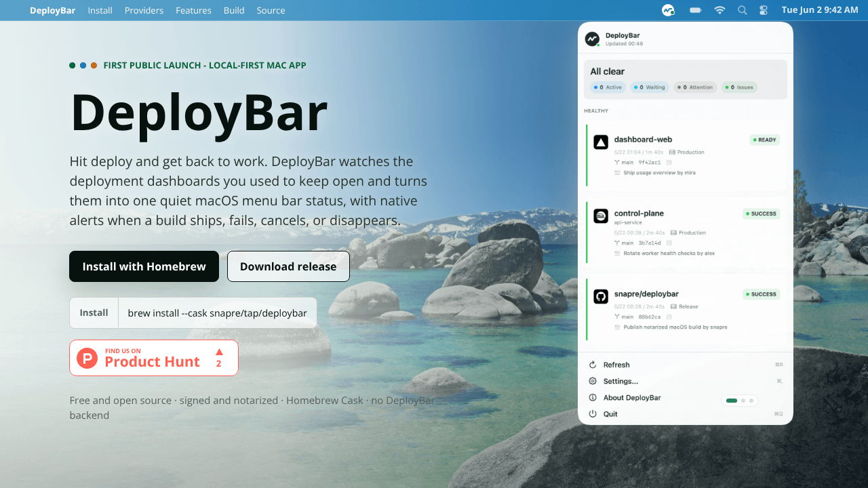Open the control-plane deployment card title
Image resolution: width=868 pixels, height=488 pixels.
(639, 213)
